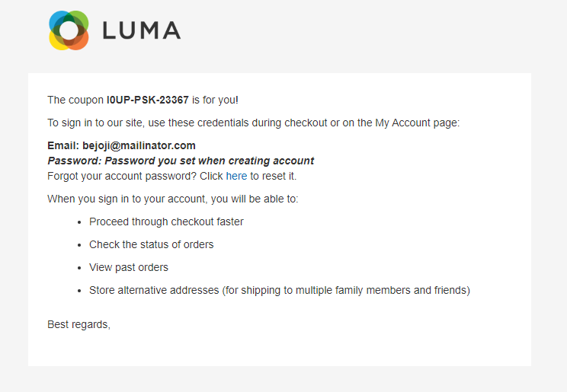
Task: Click the italic Password line text
Action: point(181,161)
